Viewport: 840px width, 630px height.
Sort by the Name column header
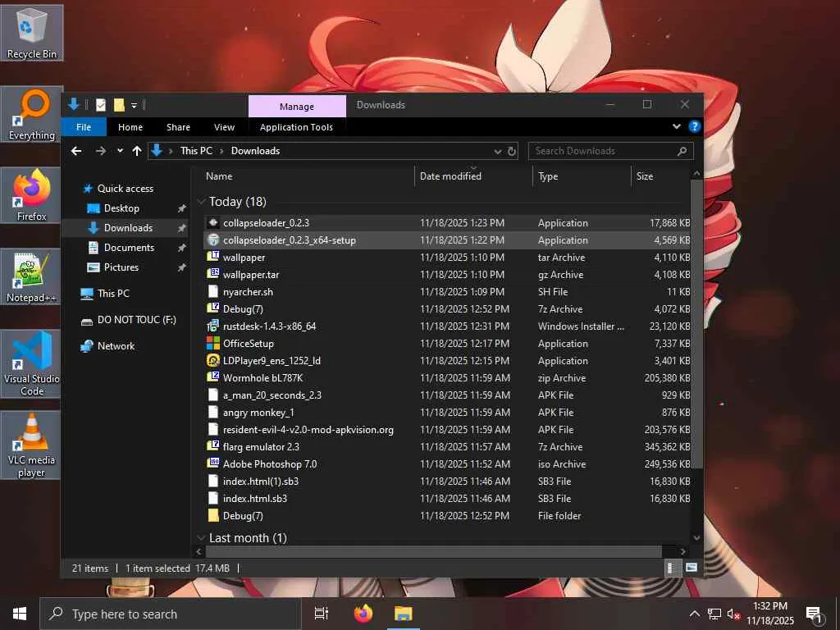point(308,176)
